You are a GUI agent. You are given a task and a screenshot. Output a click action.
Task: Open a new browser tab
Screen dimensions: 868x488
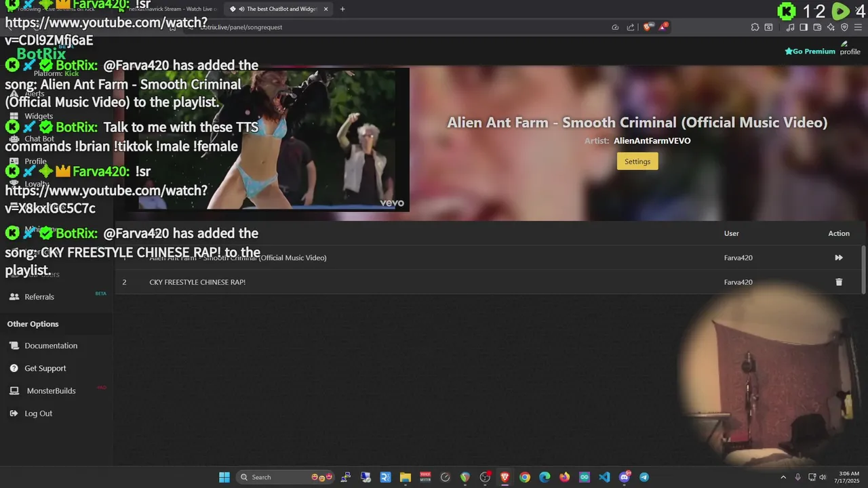[342, 9]
